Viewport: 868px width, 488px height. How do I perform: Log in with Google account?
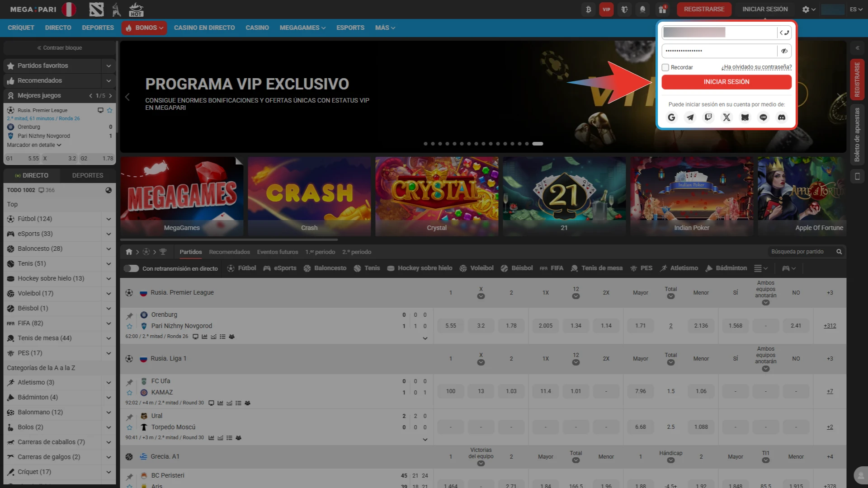click(x=671, y=117)
